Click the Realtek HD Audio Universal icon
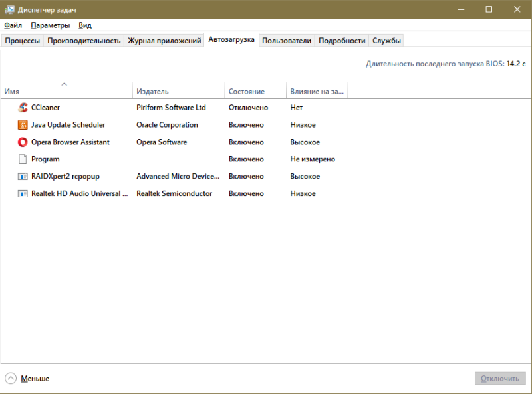This screenshot has width=532, height=394. (x=23, y=193)
